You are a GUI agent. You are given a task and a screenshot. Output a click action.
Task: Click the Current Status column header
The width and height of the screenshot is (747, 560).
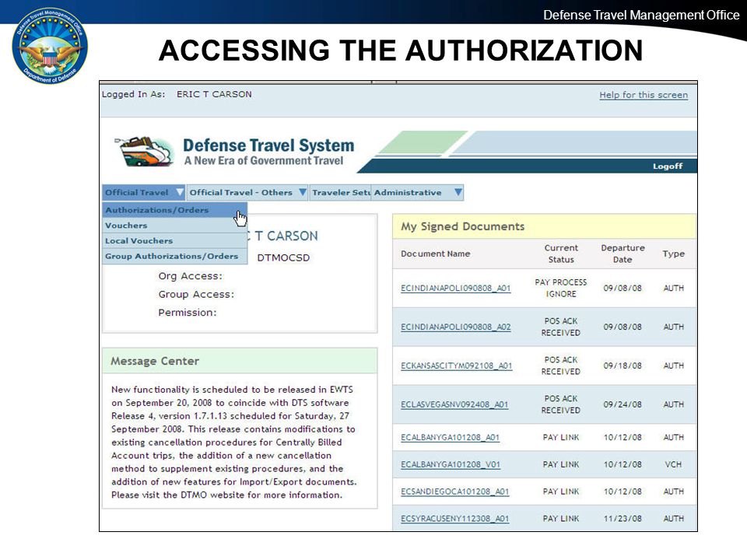561,254
